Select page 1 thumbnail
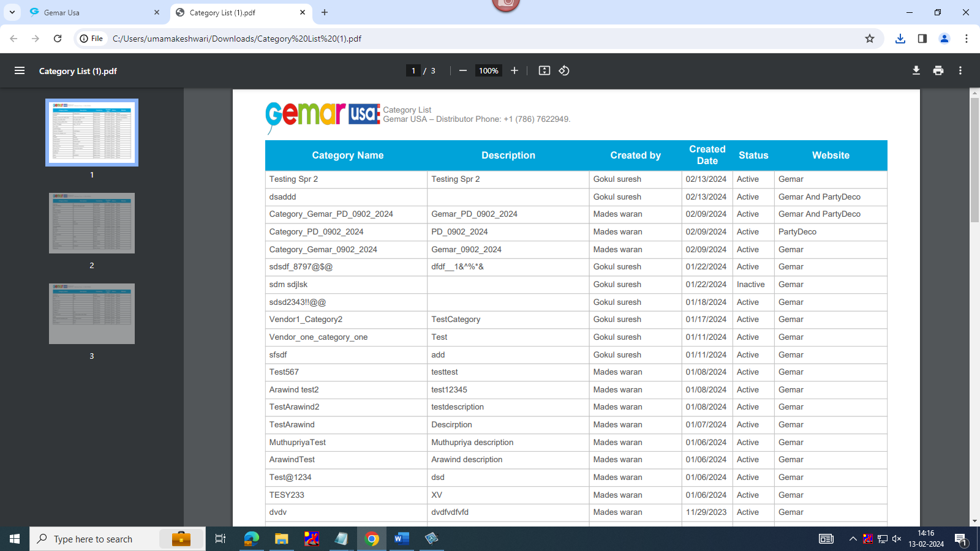Screen dimensions: 980x551 point(92,132)
